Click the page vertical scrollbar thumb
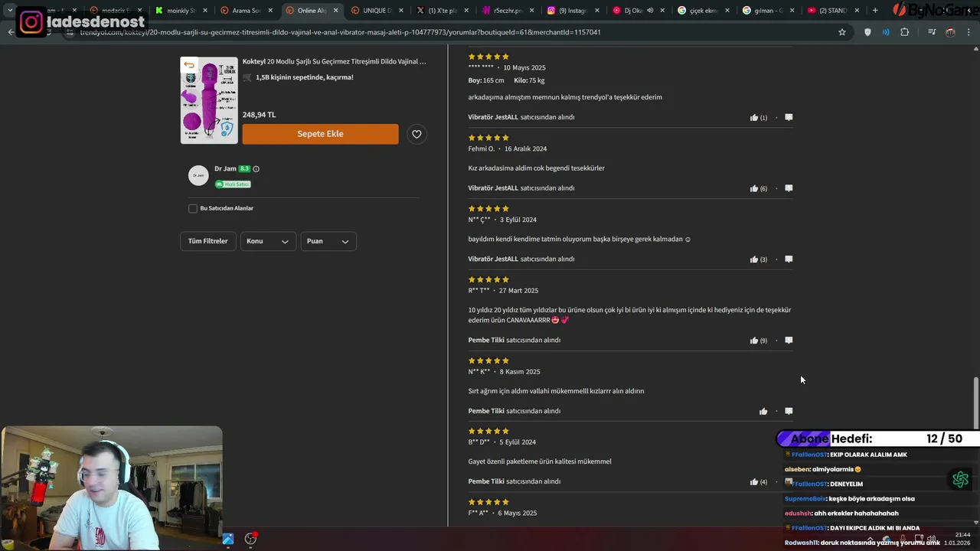This screenshot has width=980, height=551. 975,403
